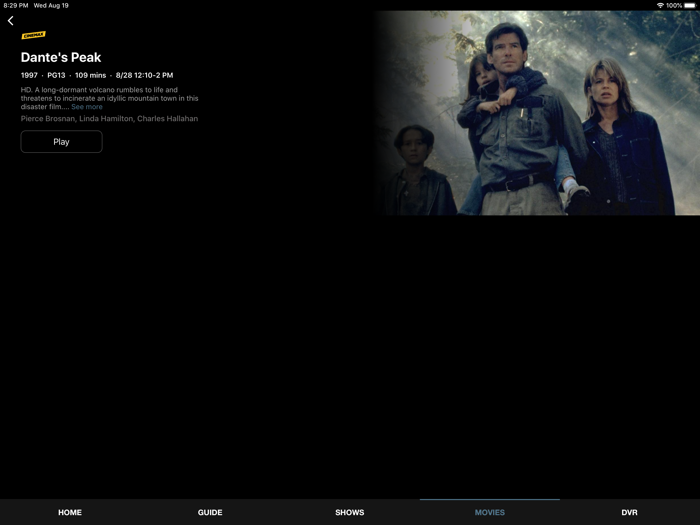This screenshot has width=700, height=525.
Task: Tap the PG13 rating label
Action: click(56, 75)
